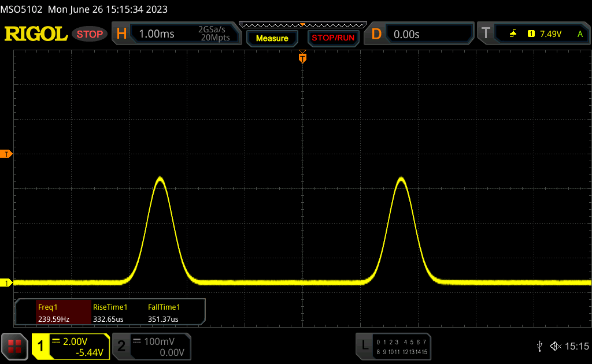Click digital channels 8-15 row
Image resolution: width=592 pixels, height=364 pixels.
click(402, 352)
